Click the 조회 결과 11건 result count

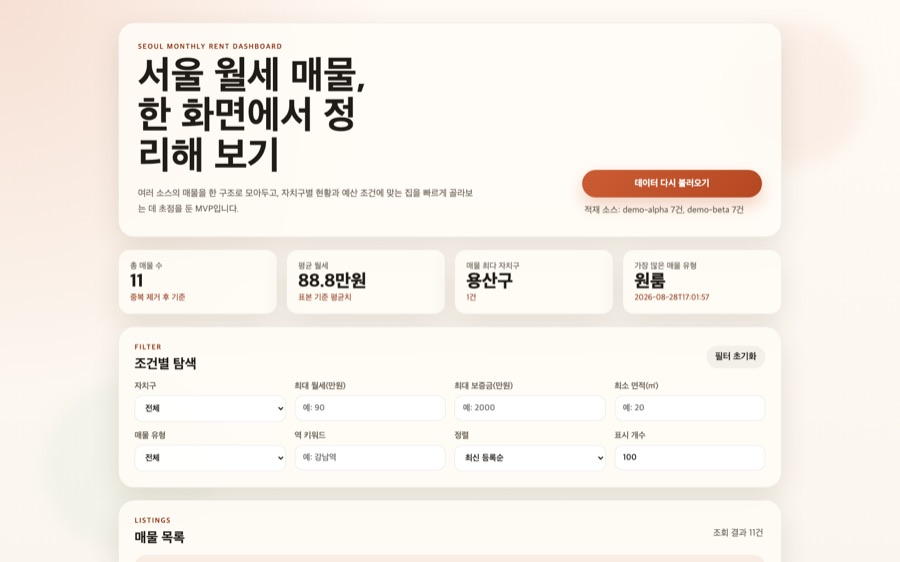click(x=738, y=533)
